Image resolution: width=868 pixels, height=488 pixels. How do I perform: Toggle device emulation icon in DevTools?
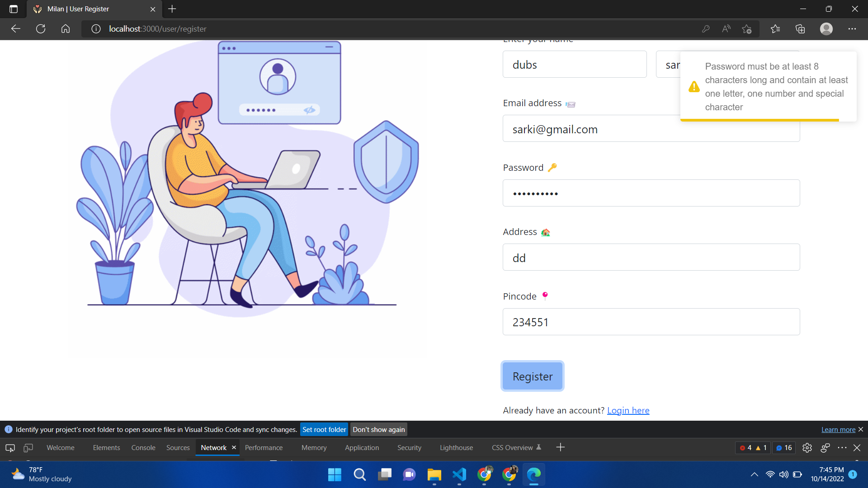(28, 447)
